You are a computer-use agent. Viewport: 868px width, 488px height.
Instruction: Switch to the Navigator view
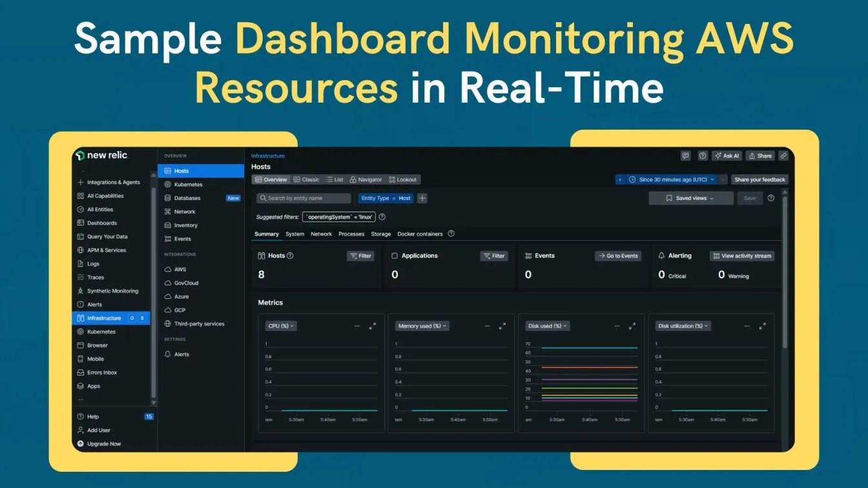point(366,179)
